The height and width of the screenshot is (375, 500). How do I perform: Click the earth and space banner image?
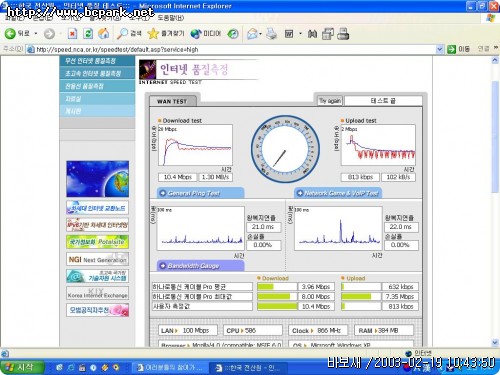(x=97, y=179)
